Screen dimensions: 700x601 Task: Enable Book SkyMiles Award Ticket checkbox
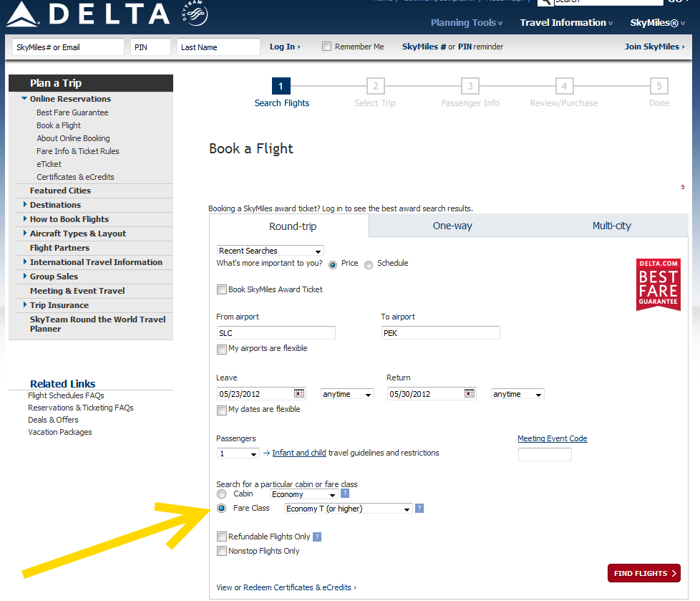tap(222, 290)
